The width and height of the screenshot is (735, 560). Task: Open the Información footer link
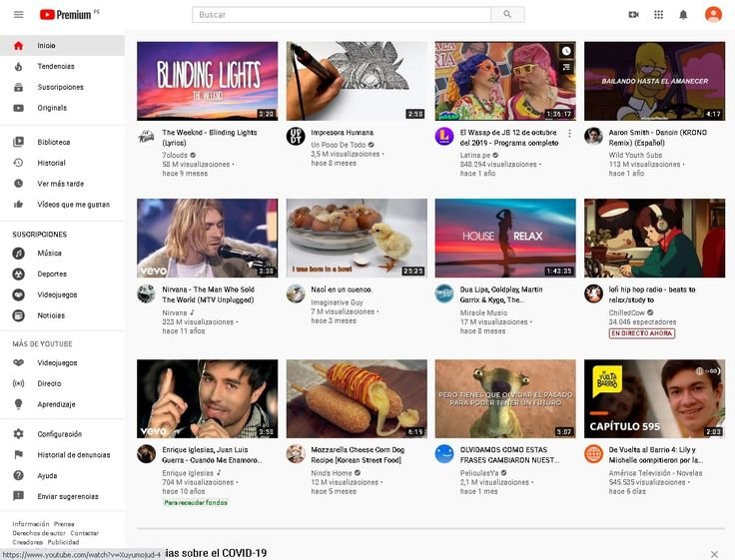coord(31,524)
